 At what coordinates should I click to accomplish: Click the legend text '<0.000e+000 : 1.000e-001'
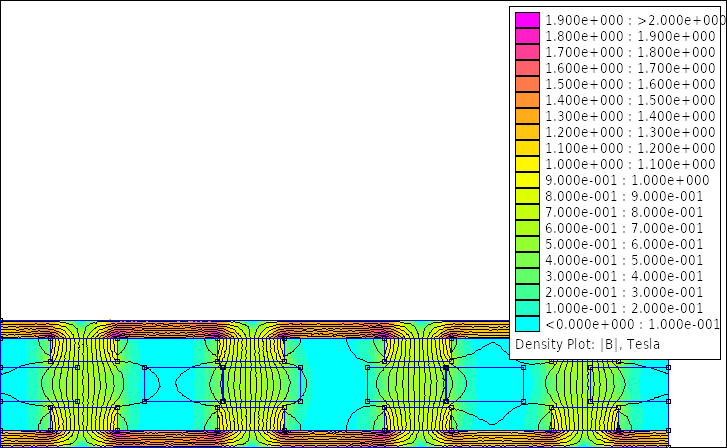(632, 324)
